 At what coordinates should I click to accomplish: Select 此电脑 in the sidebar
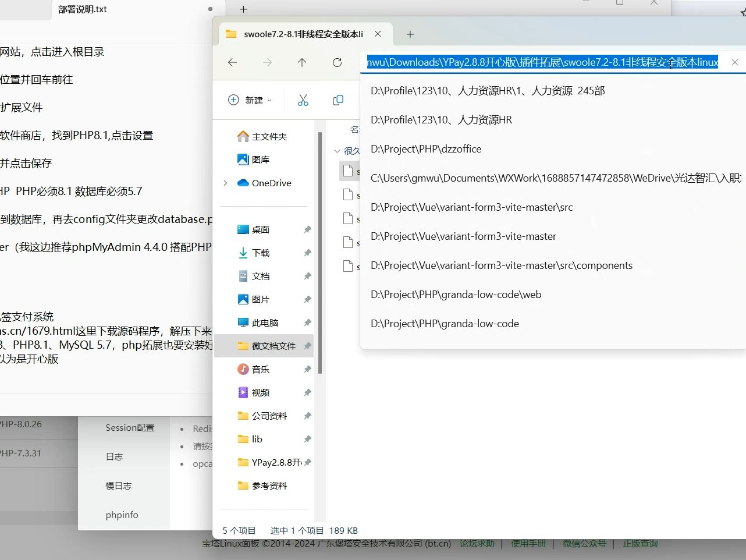[258, 322]
